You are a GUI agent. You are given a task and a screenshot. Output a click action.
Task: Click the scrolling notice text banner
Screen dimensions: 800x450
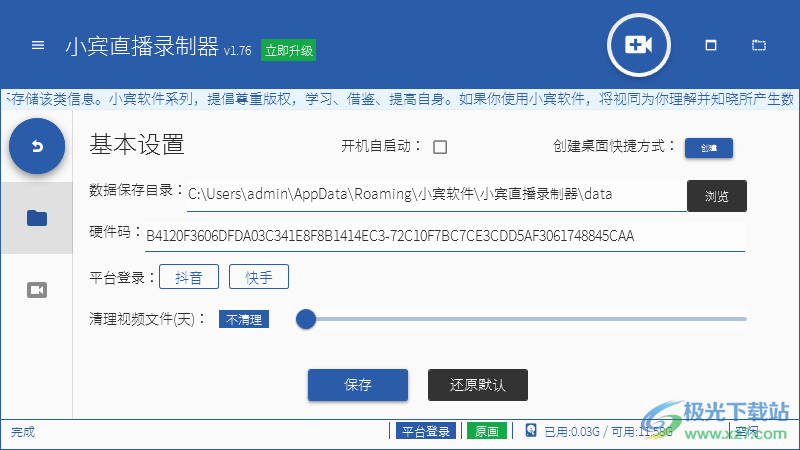pyautogui.click(x=400, y=99)
